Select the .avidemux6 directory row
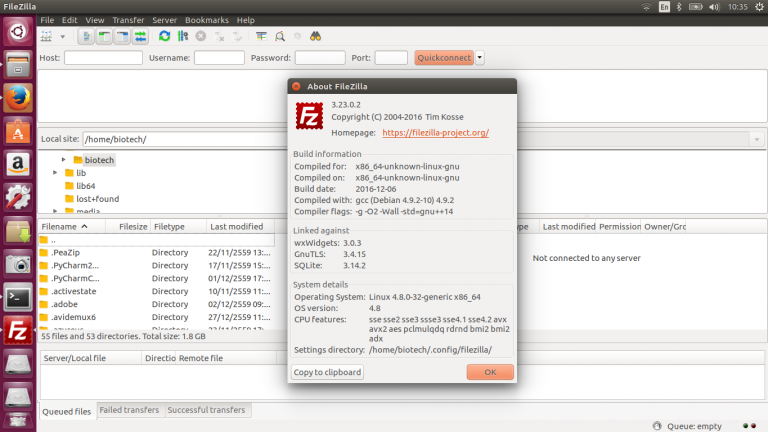The height and width of the screenshot is (432, 768). [157, 317]
